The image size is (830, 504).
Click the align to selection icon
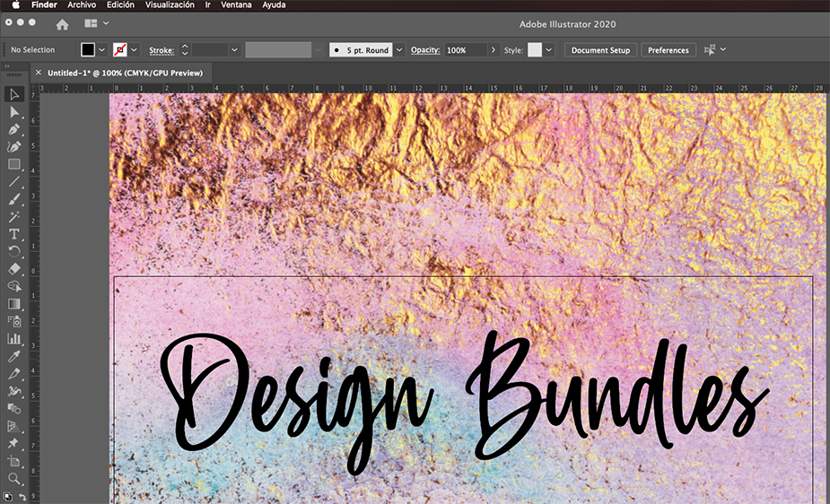coord(710,49)
